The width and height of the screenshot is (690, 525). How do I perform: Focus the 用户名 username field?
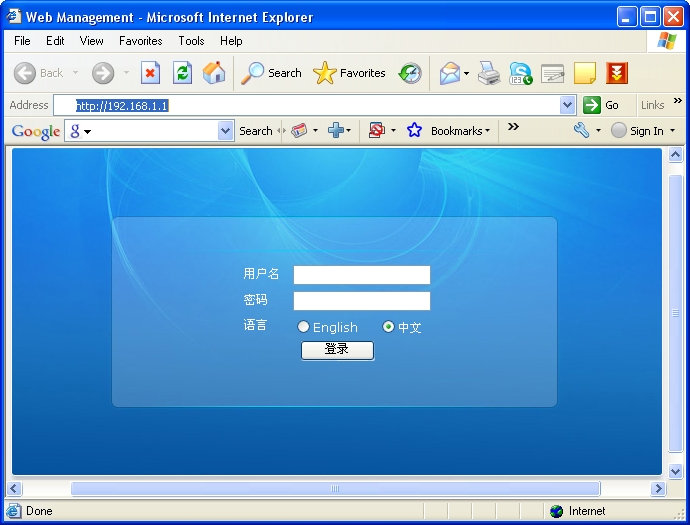pyautogui.click(x=362, y=275)
